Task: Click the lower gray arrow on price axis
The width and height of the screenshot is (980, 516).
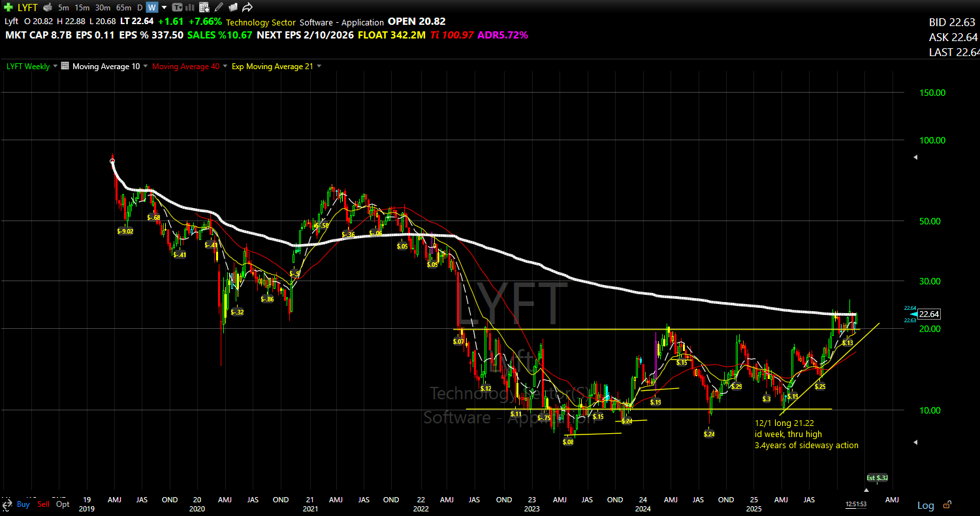Action: click(915, 442)
